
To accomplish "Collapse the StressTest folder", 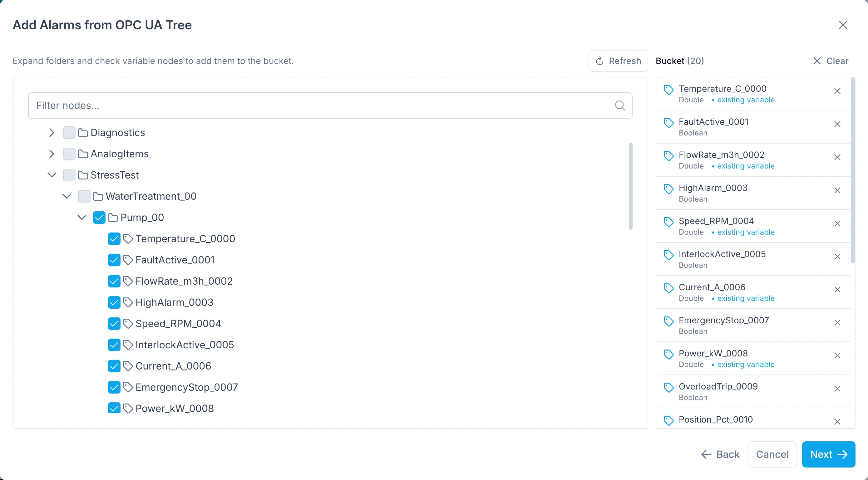I will tap(52, 175).
